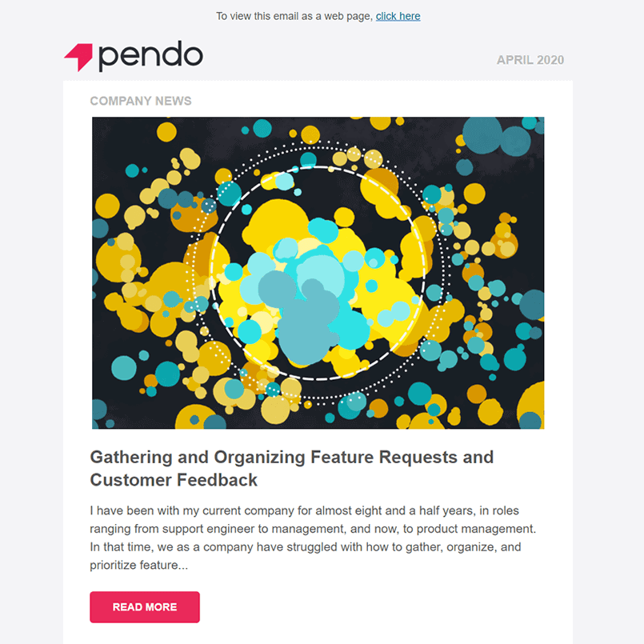This screenshot has height=644, width=644.
Task: Click the APRIL 2020 date label
Action: [x=530, y=60]
